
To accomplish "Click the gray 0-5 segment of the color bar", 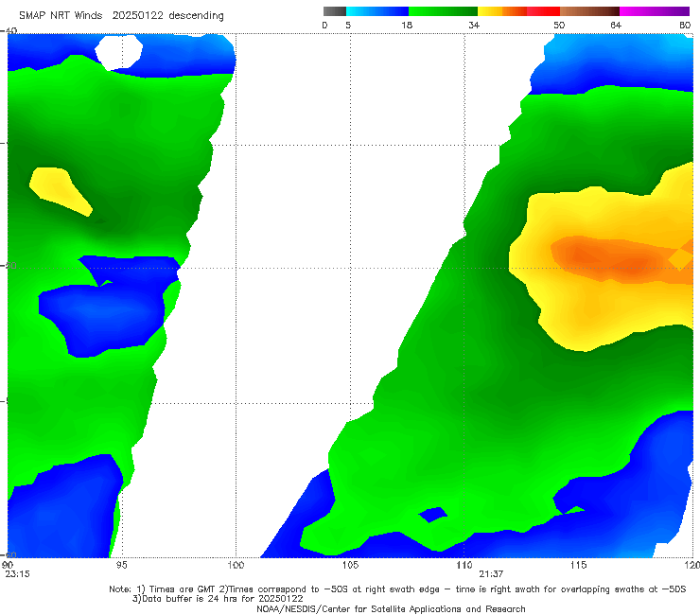I will (x=335, y=11).
